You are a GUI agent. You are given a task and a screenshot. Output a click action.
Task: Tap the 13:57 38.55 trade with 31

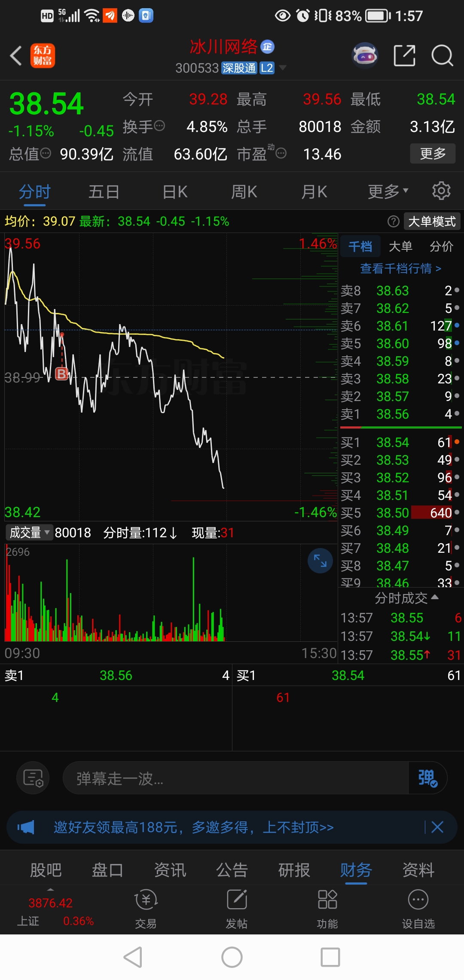[x=400, y=655]
